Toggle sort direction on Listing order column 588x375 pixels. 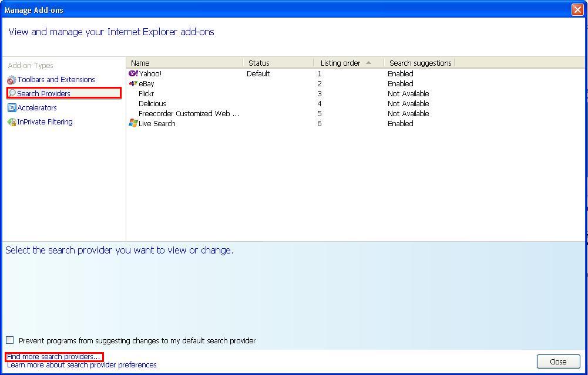click(341, 63)
